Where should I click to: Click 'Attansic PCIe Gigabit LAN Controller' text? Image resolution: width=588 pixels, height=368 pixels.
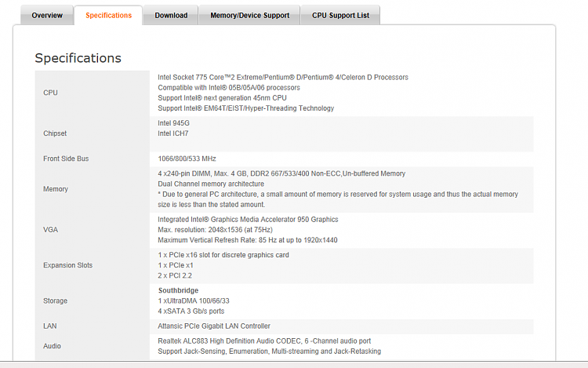214,326
